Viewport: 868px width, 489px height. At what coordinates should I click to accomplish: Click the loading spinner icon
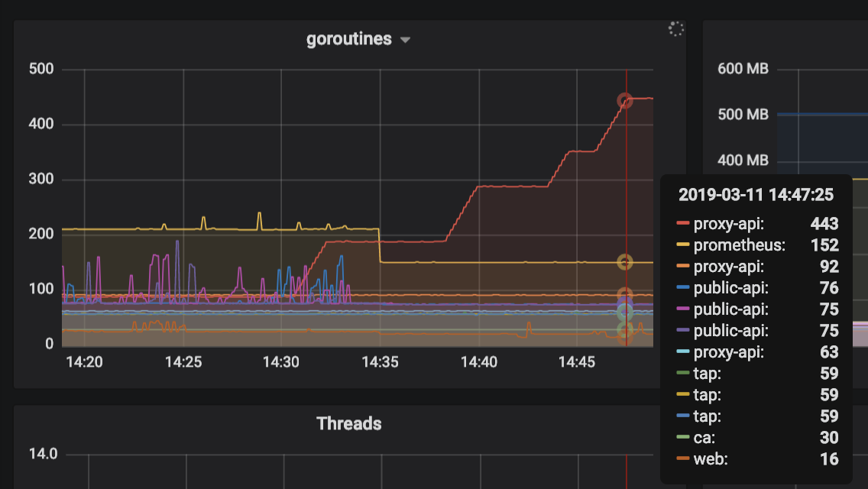tap(675, 28)
